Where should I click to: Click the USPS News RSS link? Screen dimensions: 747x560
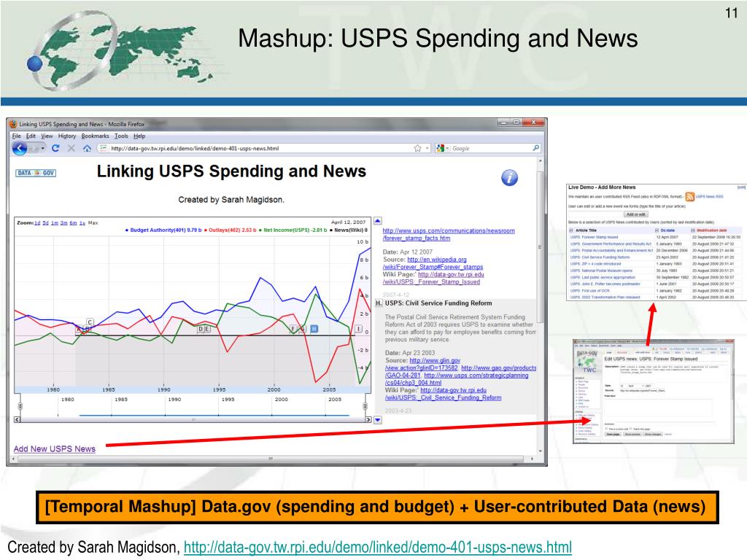(x=709, y=197)
